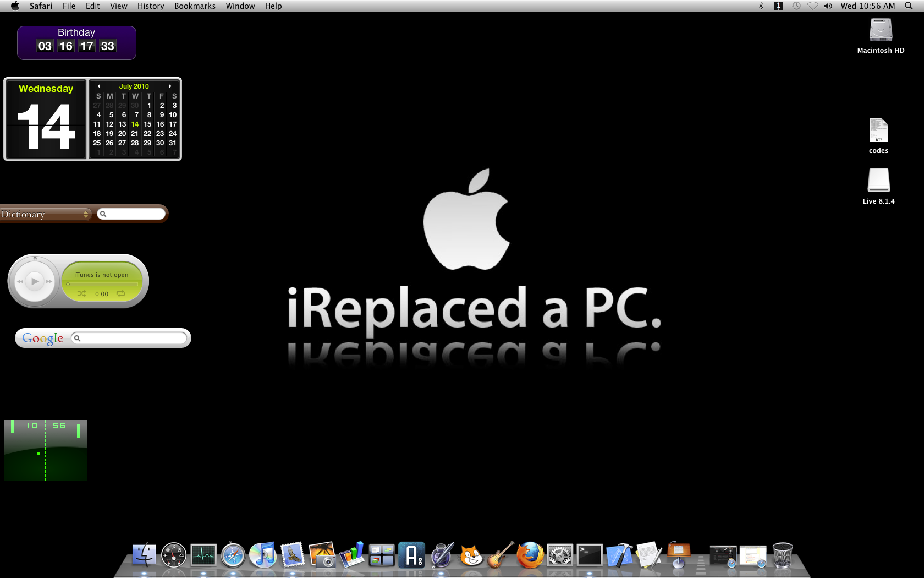Screen dimensions: 924x578
Task: Click the iTunes widget volume dial knob
Action: click(35, 258)
